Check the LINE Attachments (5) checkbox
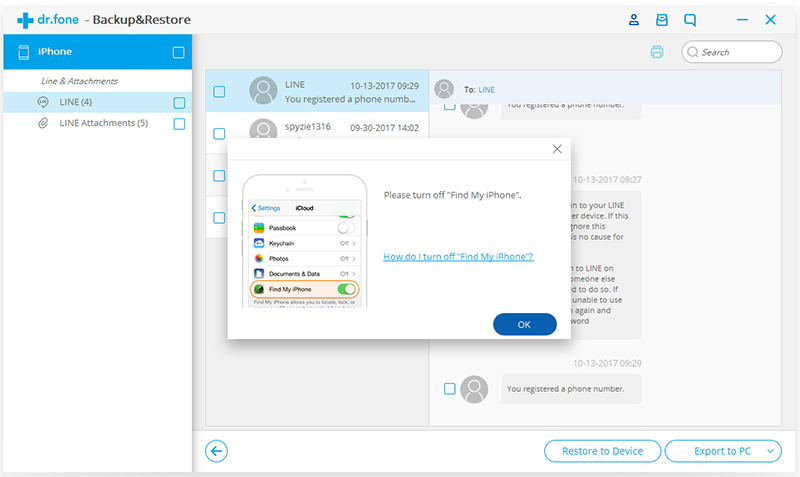This screenshot has height=477, width=800. [179, 124]
